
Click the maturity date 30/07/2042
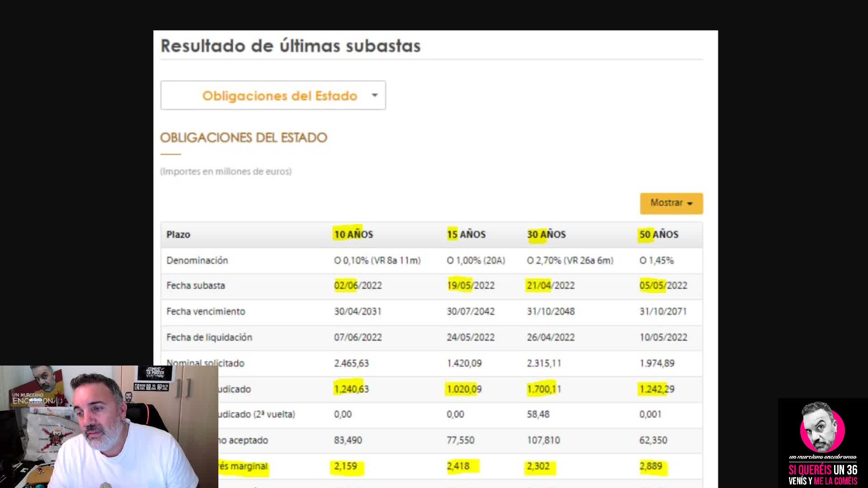pyautogui.click(x=471, y=311)
